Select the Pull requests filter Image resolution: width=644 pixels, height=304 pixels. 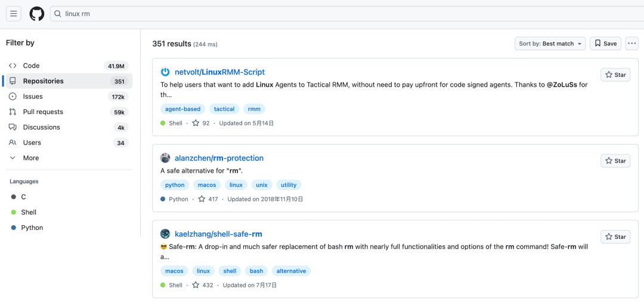tap(69, 112)
